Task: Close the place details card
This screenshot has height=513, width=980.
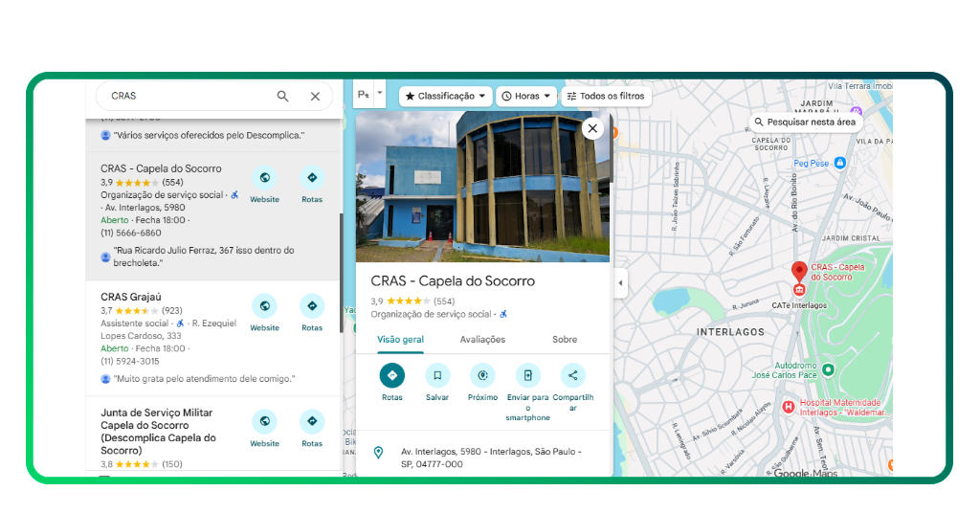Action: point(592,128)
